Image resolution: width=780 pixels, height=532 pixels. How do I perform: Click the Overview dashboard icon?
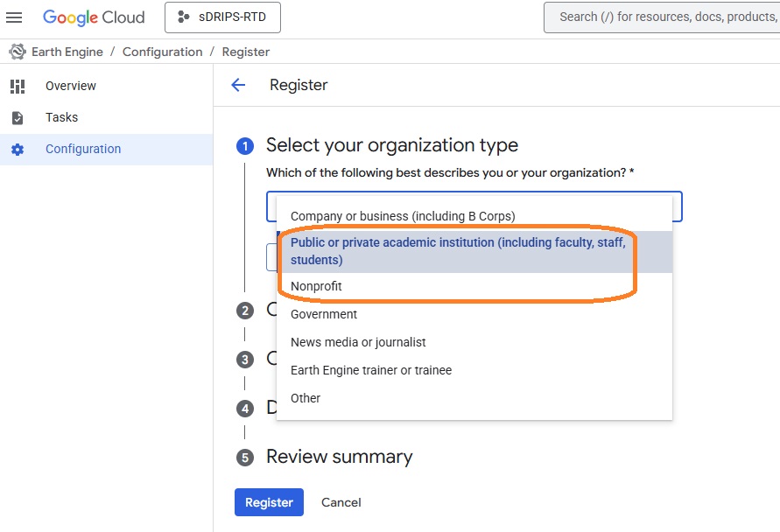coord(18,86)
